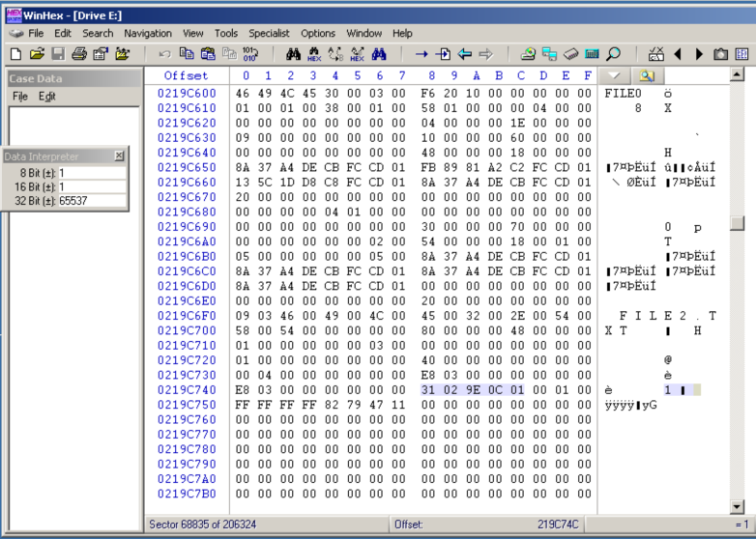Open the View menu
Viewport: 756px width, 539px height.
(192, 33)
